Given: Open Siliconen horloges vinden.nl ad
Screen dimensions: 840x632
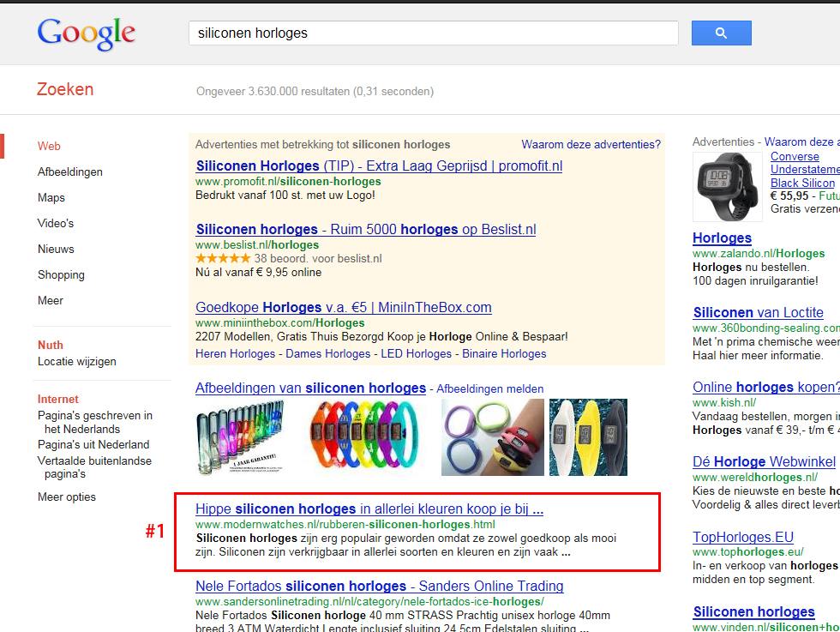Looking at the screenshot, I should coord(753,612).
